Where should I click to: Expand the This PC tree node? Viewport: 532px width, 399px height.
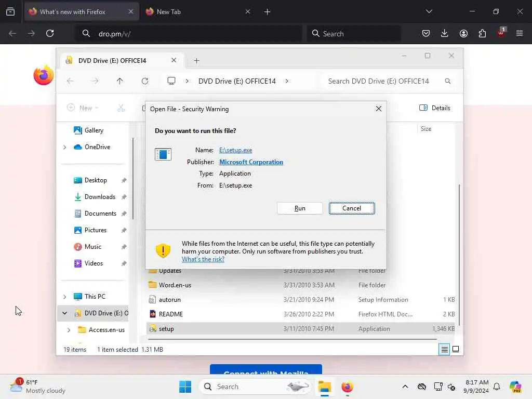coord(65,297)
